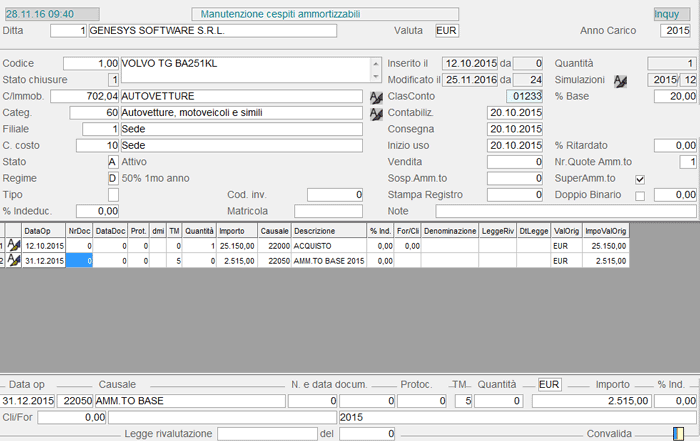700x441 pixels.
Task: Select the Causale column header
Action: pyautogui.click(x=275, y=231)
